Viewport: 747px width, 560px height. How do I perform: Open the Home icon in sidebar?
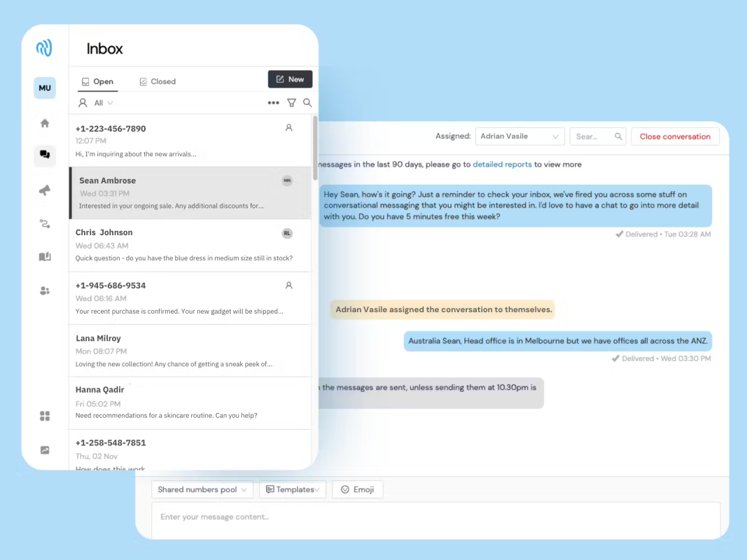pos(45,123)
